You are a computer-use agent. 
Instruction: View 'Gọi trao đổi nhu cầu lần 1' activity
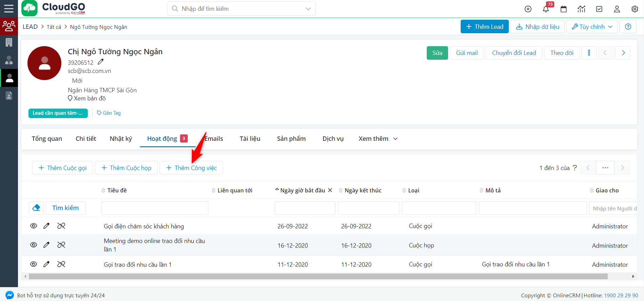34,264
